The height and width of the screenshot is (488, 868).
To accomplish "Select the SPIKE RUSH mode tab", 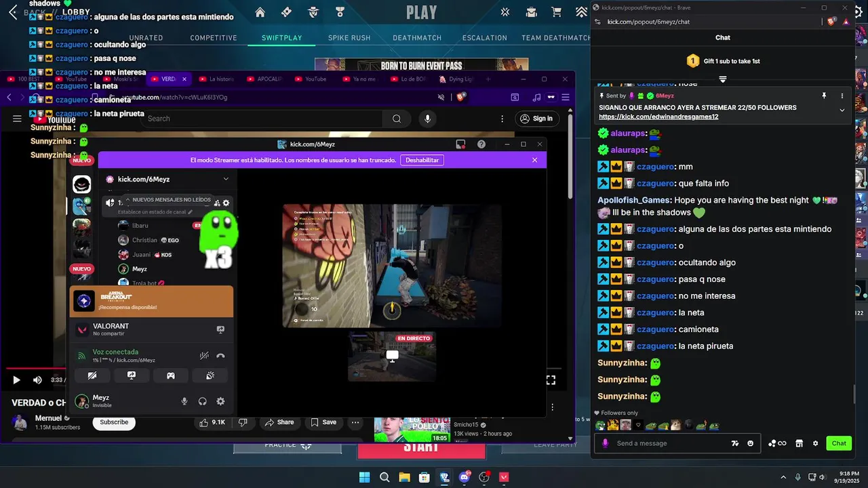I will pyautogui.click(x=349, y=38).
